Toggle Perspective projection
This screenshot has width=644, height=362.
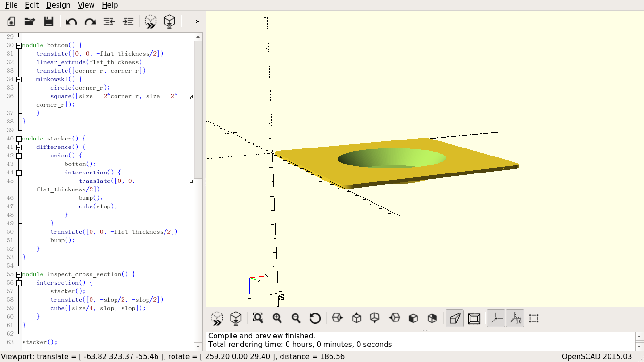coord(454,319)
